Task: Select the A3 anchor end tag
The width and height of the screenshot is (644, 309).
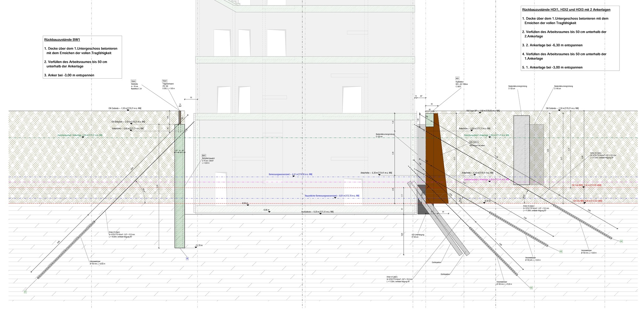Action: pos(531,288)
